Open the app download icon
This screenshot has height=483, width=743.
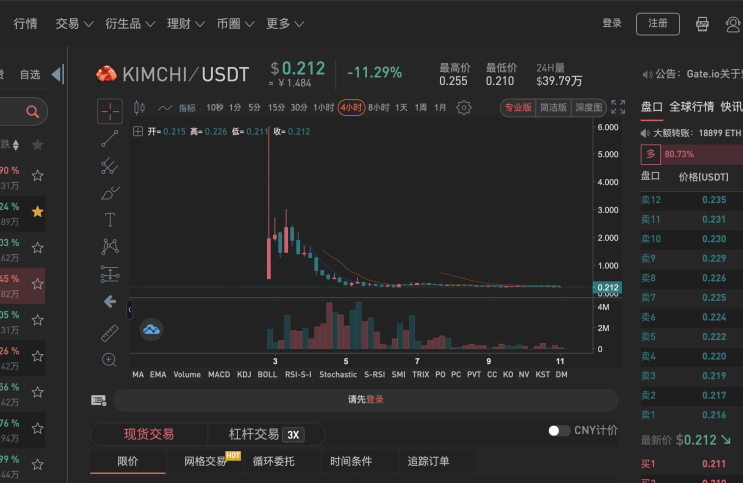click(x=702, y=24)
